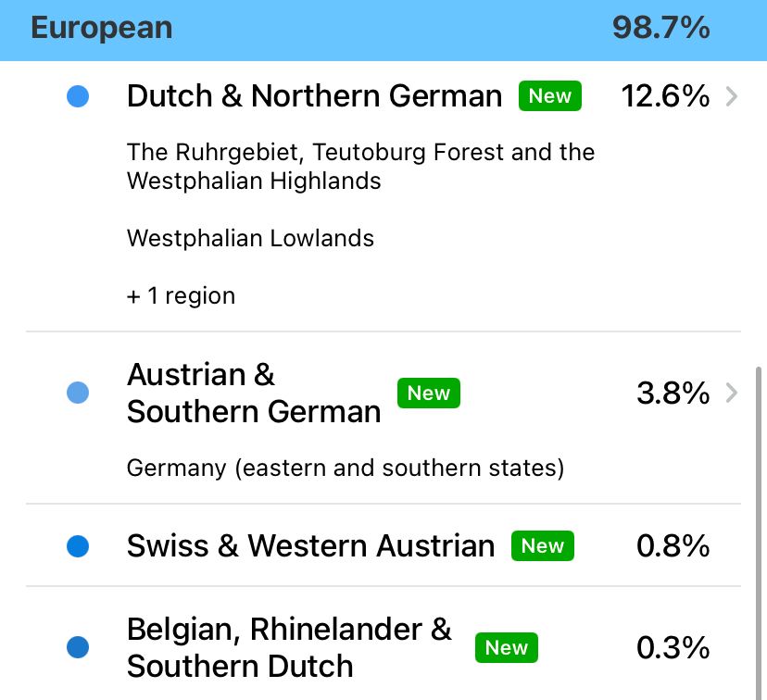Click the Swiss & Western Austrian blue dot

[78, 545]
